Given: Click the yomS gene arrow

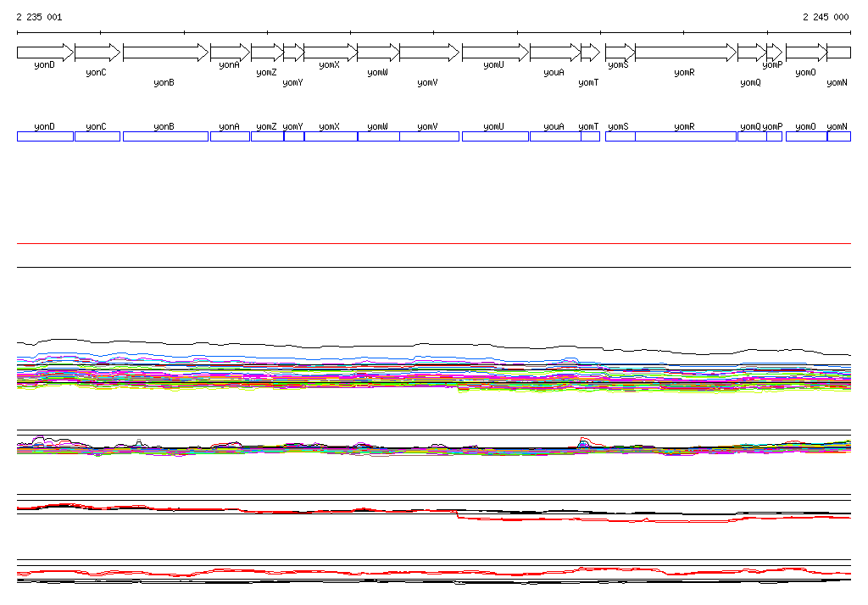Looking at the screenshot, I should [x=620, y=53].
